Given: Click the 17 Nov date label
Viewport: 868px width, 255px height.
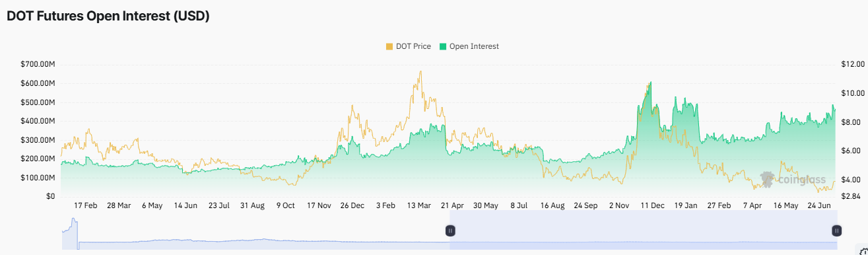Looking at the screenshot, I should click(319, 206).
